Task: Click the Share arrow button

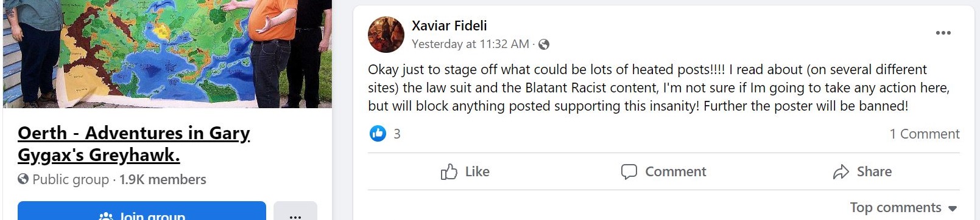Action: point(862,171)
